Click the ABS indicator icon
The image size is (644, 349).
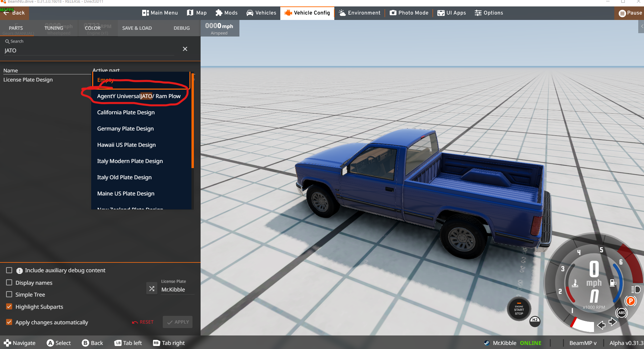click(621, 313)
